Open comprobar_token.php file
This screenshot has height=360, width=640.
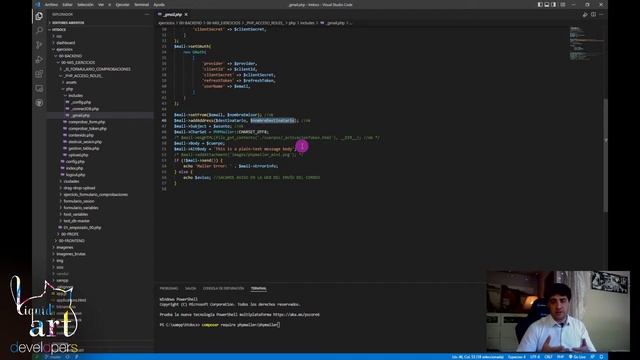(100, 129)
